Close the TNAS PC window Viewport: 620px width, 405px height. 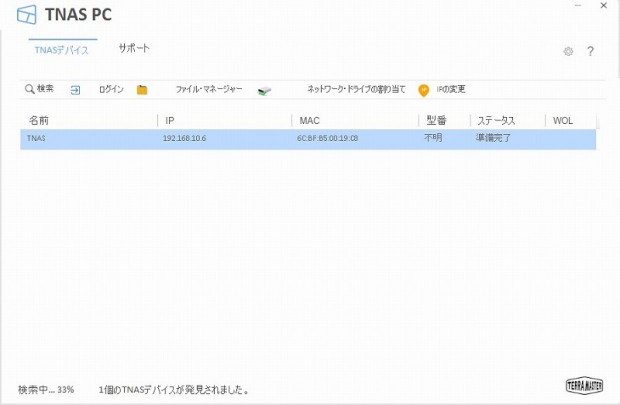pos(604,6)
